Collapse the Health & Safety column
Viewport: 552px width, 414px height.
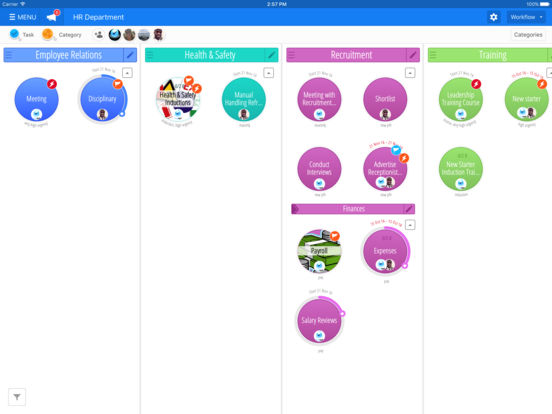coord(269,73)
